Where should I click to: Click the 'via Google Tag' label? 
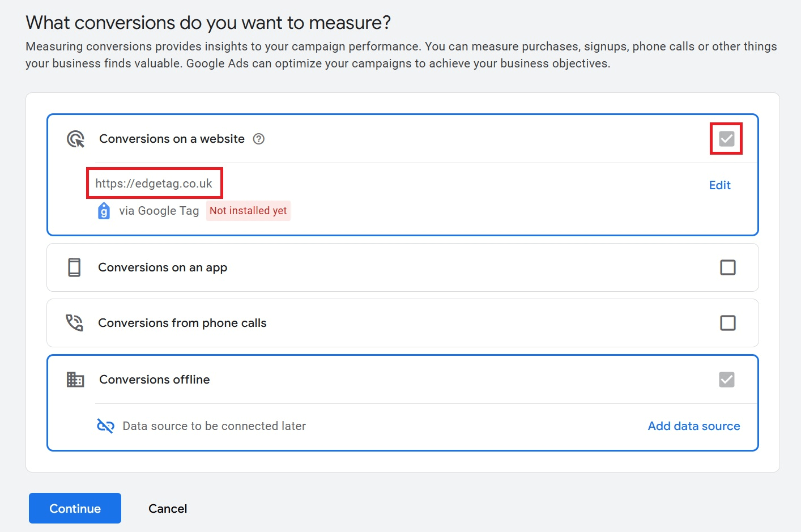(x=159, y=211)
